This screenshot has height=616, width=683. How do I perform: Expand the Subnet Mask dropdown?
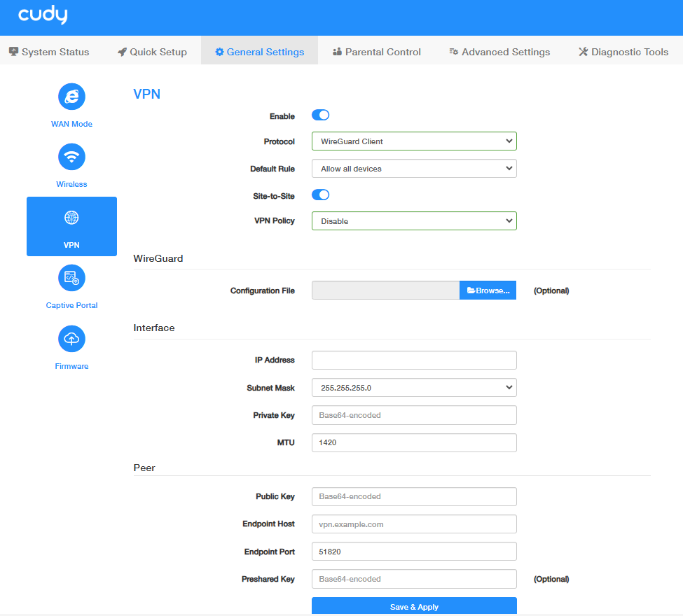414,387
